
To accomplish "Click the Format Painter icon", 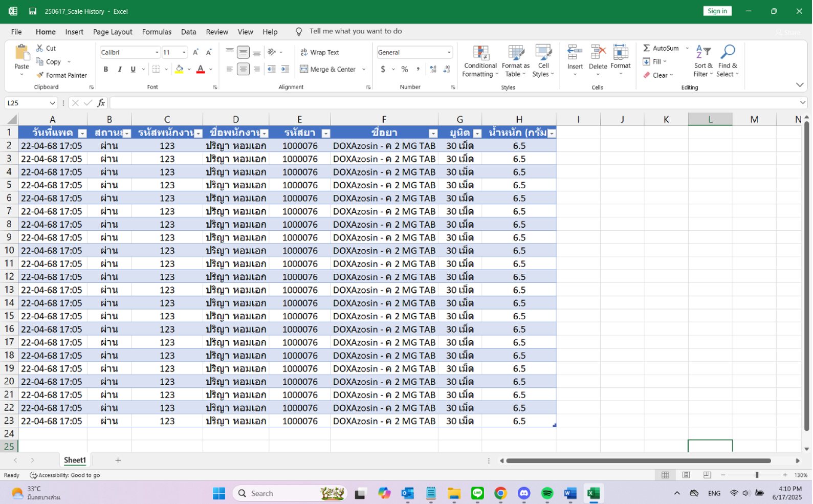I will click(40, 75).
